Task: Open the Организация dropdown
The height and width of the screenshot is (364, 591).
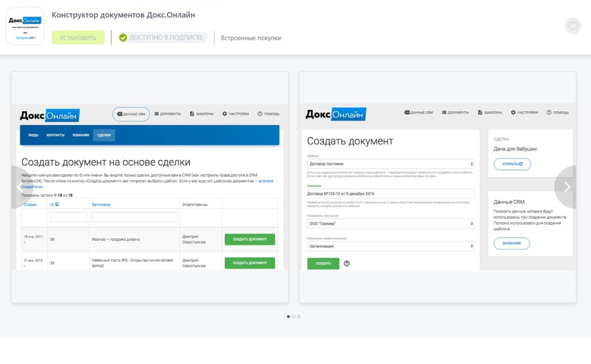Action: tap(391, 246)
